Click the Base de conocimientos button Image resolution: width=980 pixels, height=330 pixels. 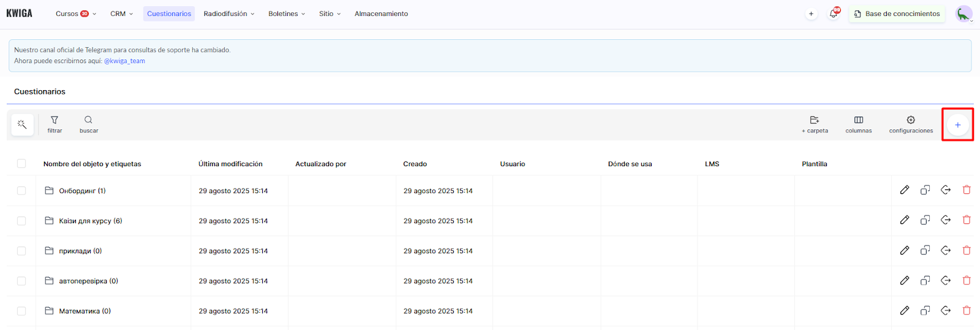[897, 13]
